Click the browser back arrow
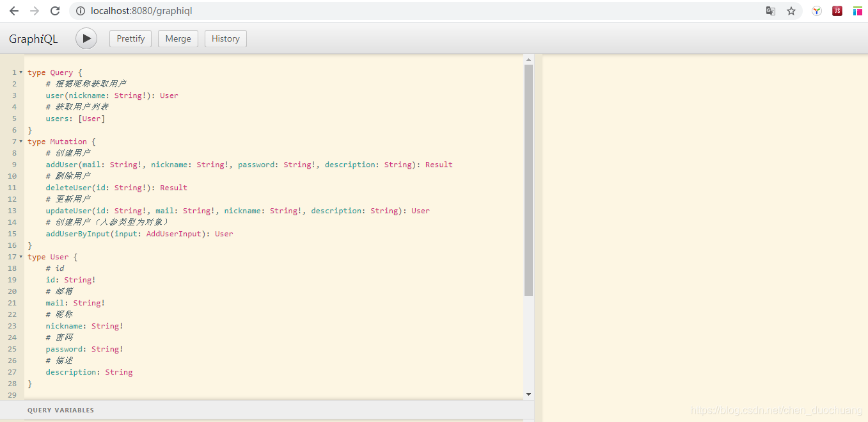The width and height of the screenshot is (868, 422). 13,10
